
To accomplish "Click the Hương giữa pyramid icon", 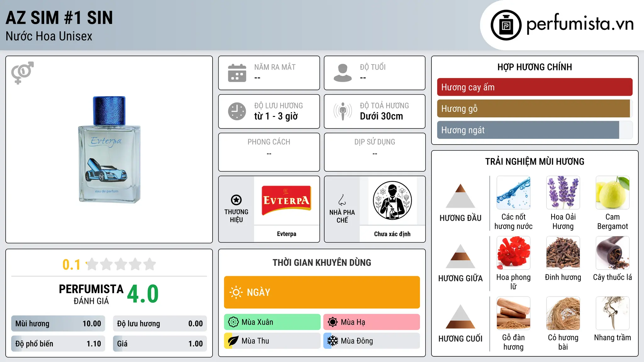I will click(x=460, y=256).
